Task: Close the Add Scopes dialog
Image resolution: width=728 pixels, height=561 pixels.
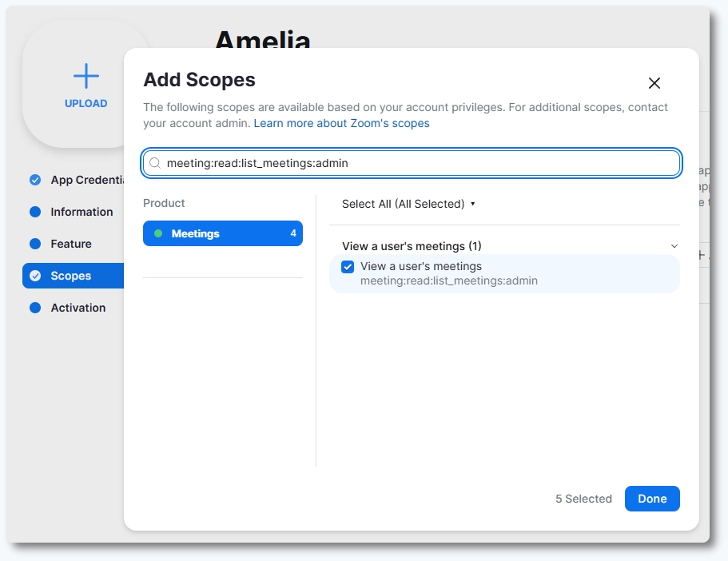Action: click(654, 83)
